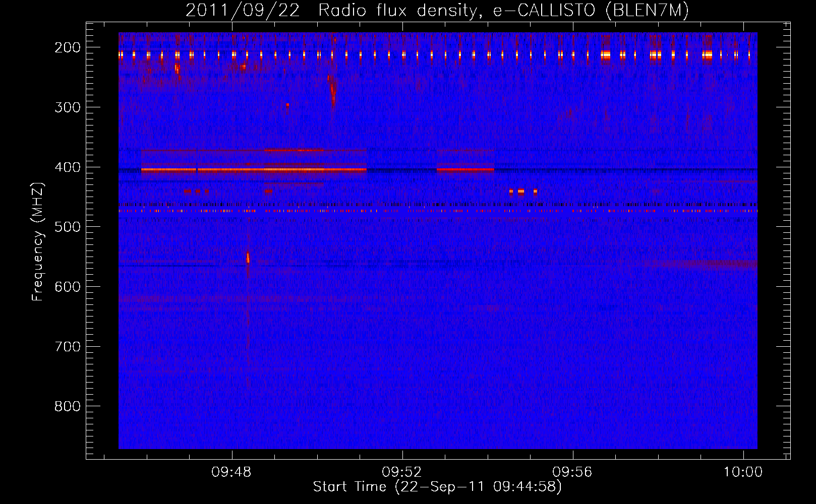Click the 400 frequency tick label
The image size is (816, 504).
tap(67, 167)
